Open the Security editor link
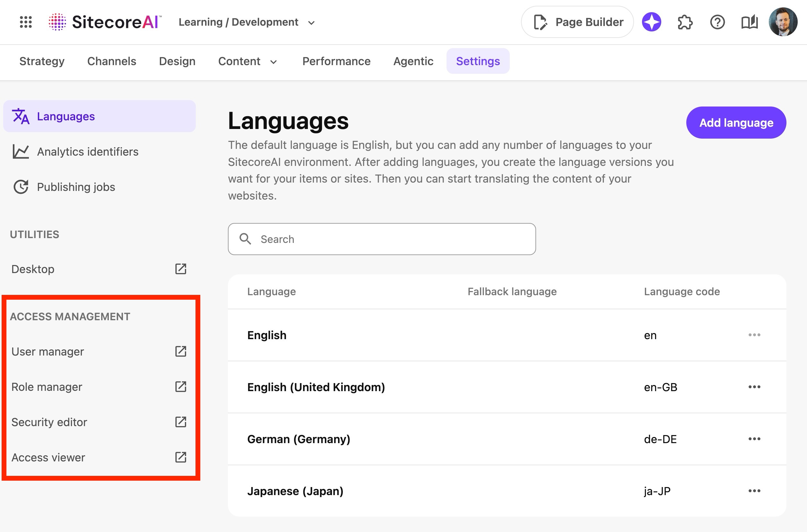807x532 pixels. pyautogui.click(x=100, y=422)
